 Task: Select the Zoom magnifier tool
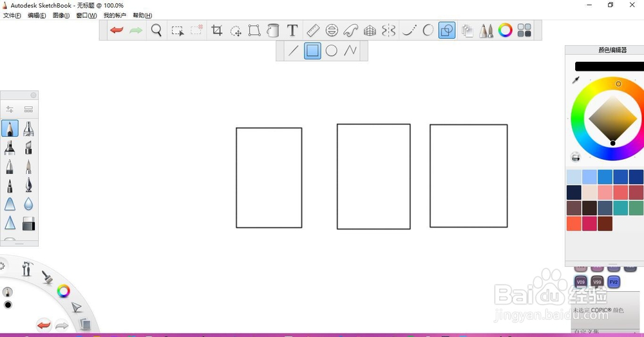pos(156,30)
